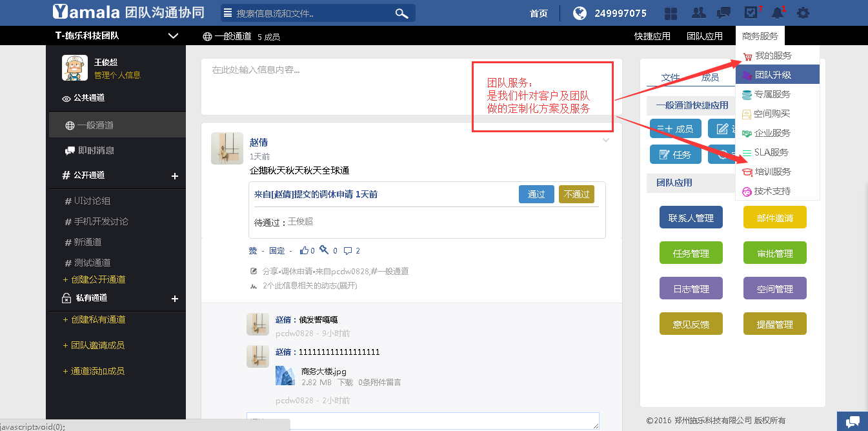This screenshot has width=868, height=431.
Task: Click the thumbs-up like icon on post
Action: click(304, 250)
